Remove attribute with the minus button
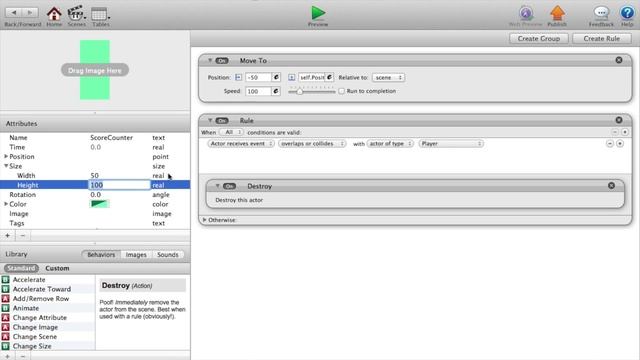The width and height of the screenshot is (640, 360). (x=23, y=236)
